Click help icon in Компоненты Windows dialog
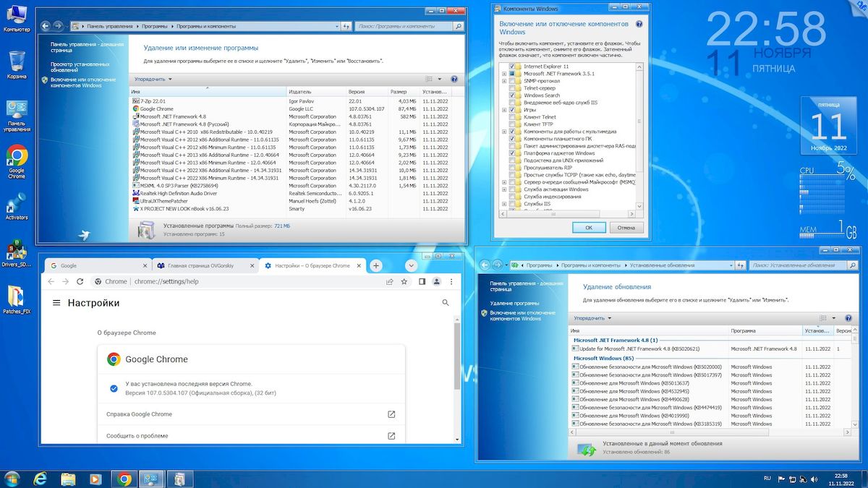Viewport: 868px width, 488px height. [639, 24]
